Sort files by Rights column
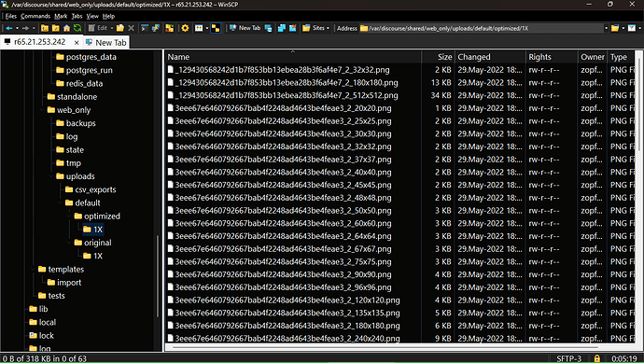644x363 pixels. pyautogui.click(x=552, y=57)
